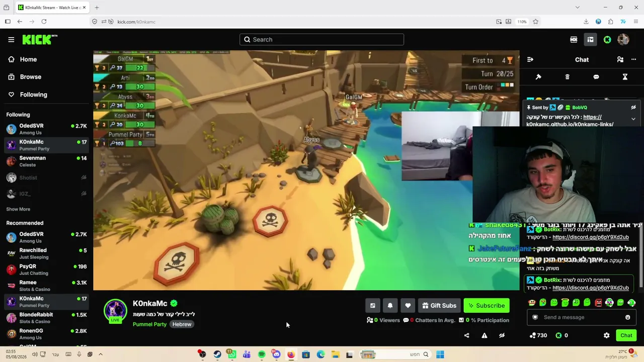
Task: Open Browse in sidebar
Action: [x=31, y=77]
